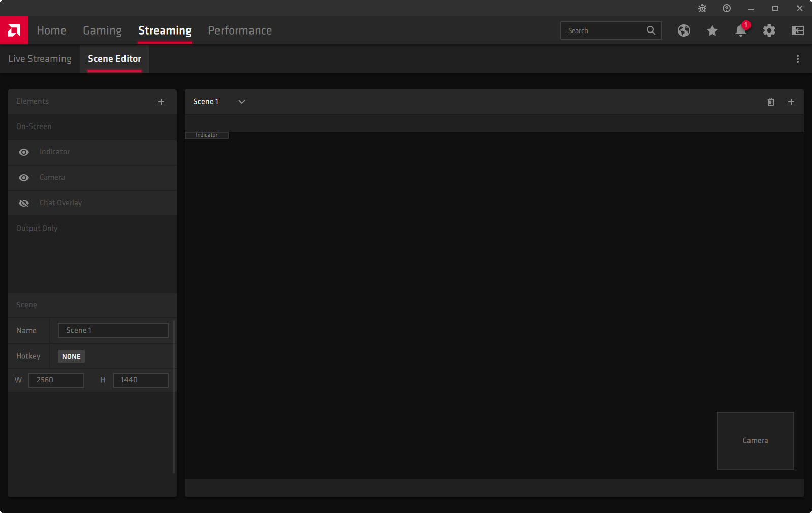Go to the Performance tab
812x513 pixels.
[240, 30]
